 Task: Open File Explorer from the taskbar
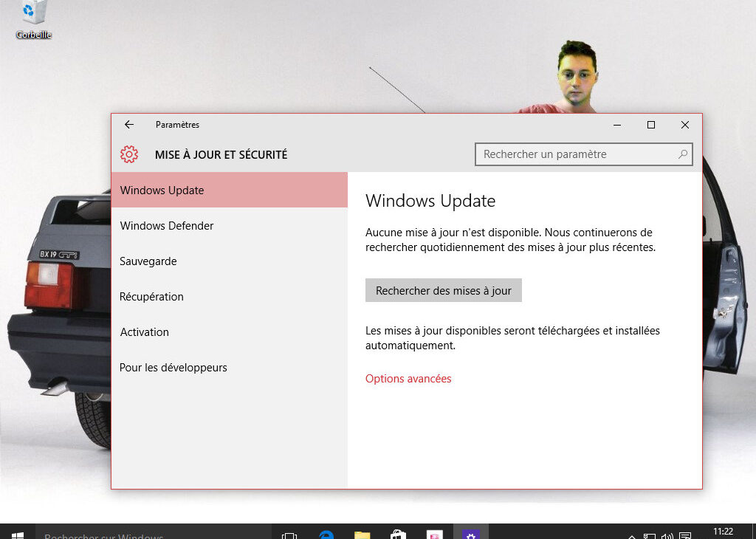tap(362, 534)
